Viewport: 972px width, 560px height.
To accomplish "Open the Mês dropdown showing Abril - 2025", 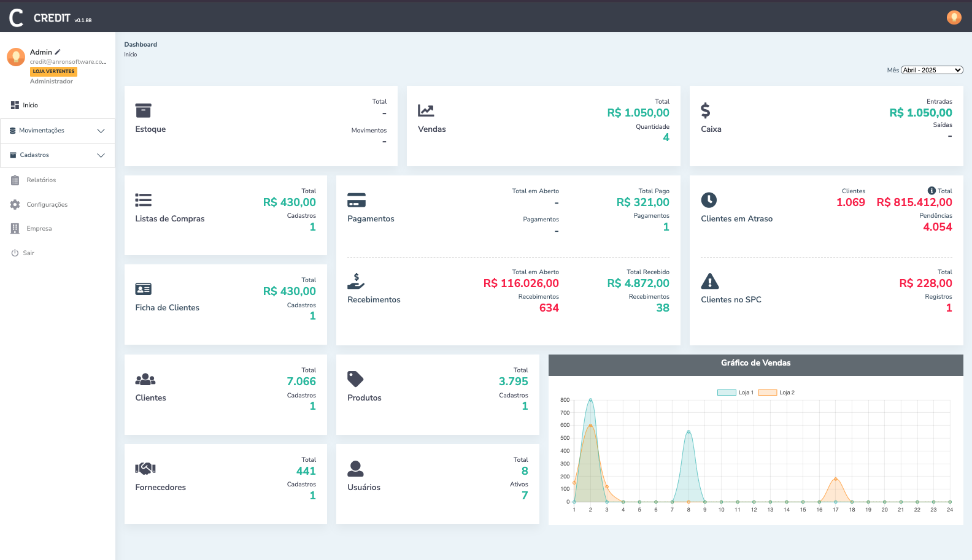I will [931, 70].
